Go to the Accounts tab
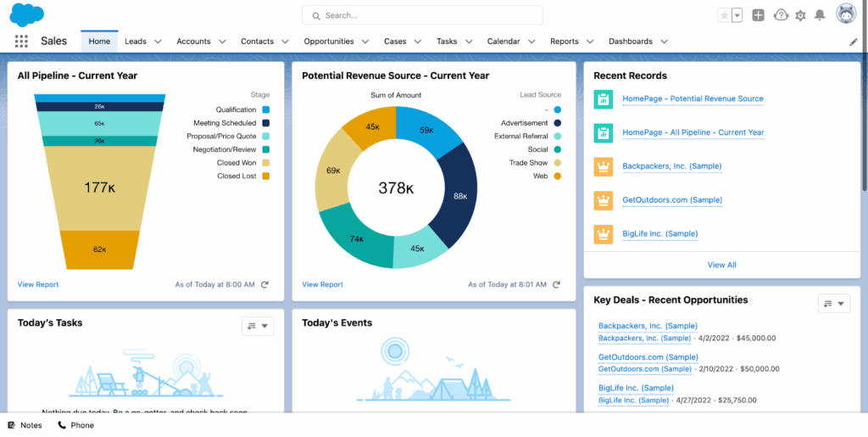This screenshot has height=437, width=868. tap(194, 42)
